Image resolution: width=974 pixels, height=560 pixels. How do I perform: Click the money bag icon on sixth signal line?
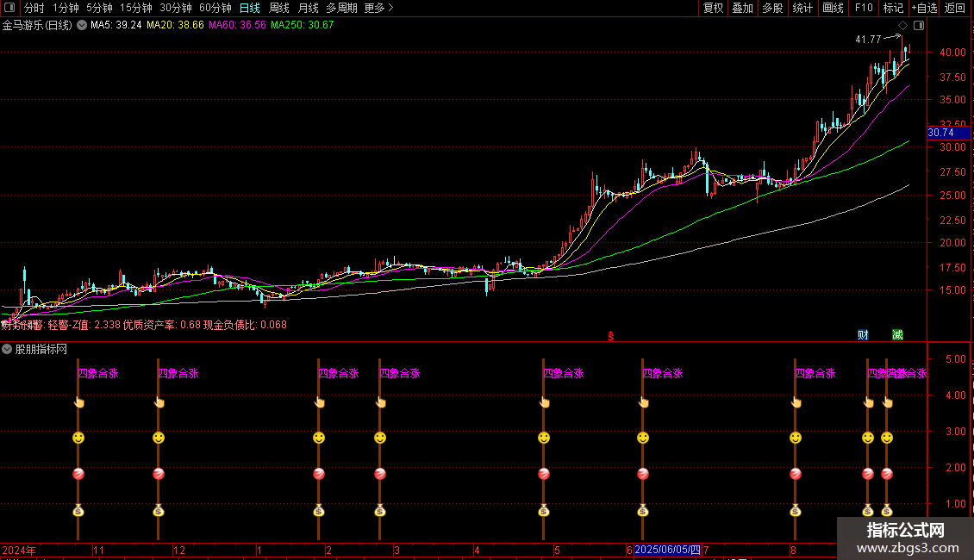point(643,510)
